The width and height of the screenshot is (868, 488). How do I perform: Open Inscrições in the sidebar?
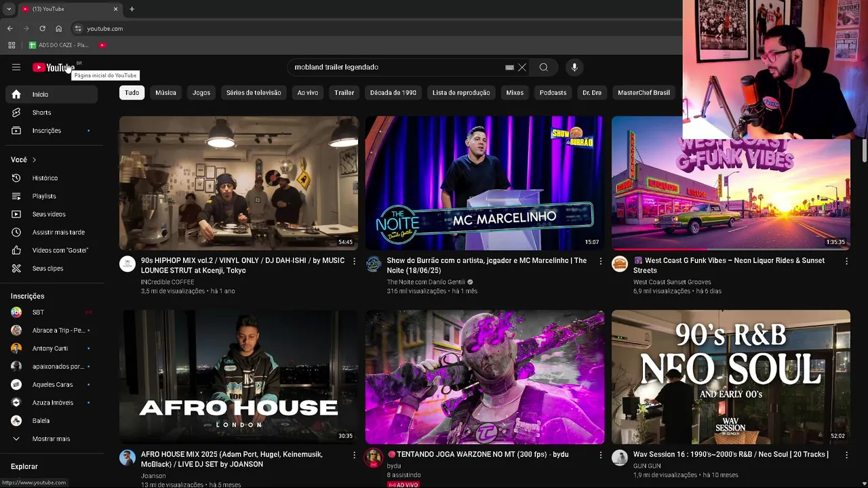click(x=52, y=130)
